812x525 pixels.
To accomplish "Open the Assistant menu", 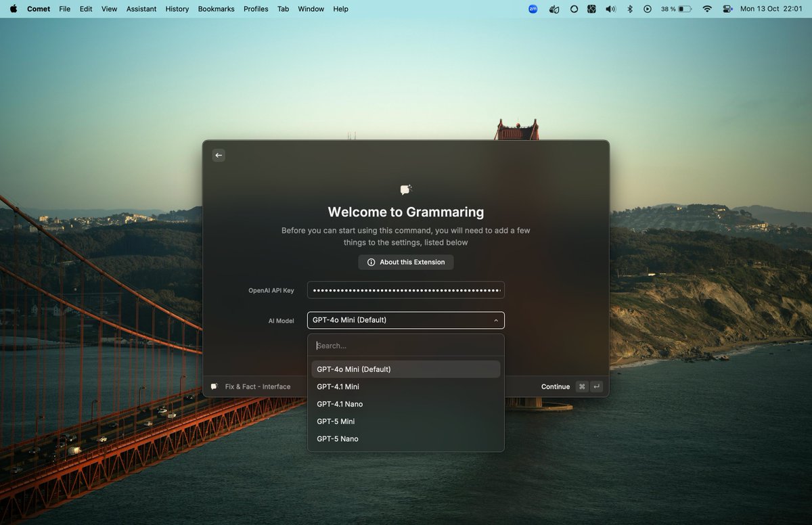I will [x=141, y=9].
